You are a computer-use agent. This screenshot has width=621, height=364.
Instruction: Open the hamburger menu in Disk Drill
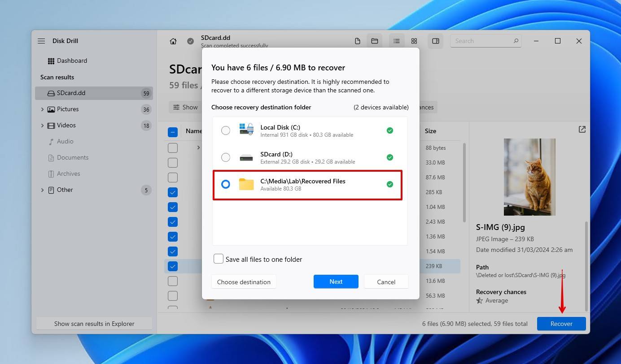tap(41, 41)
